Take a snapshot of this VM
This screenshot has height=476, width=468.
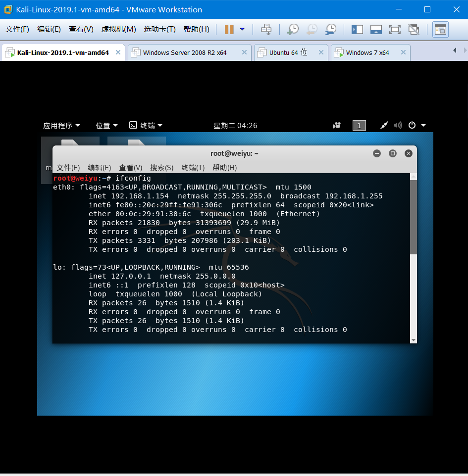coord(293,30)
